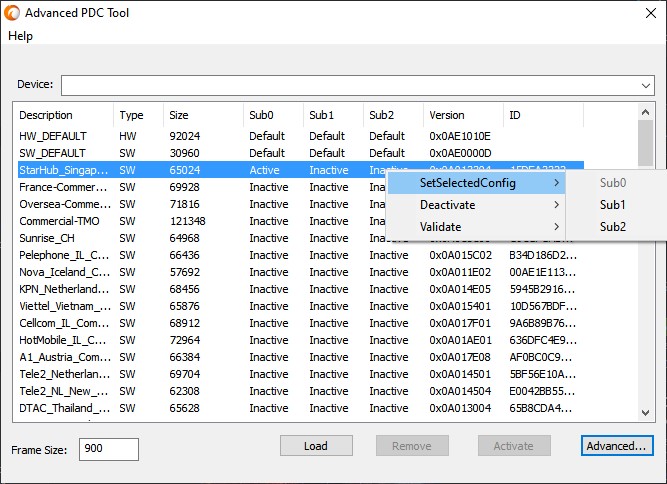Select the Sunrise_CH configuration row
Image resolution: width=667 pixels, height=484 pixels.
[x=47, y=238]
